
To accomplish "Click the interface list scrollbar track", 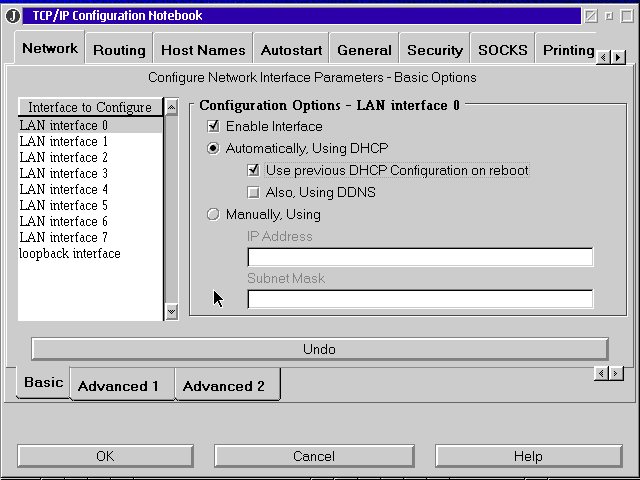I will pos(171,210).
